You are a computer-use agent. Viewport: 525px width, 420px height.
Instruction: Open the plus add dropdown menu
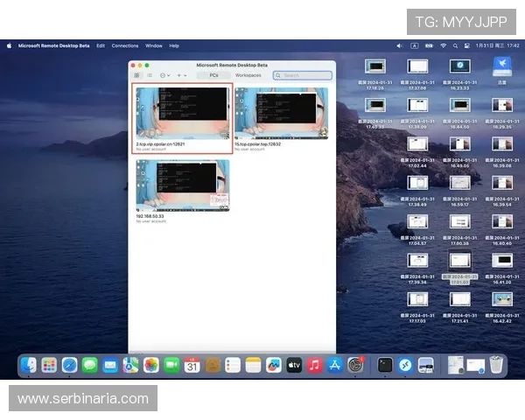pyautogui.click(x=181, y=75)
